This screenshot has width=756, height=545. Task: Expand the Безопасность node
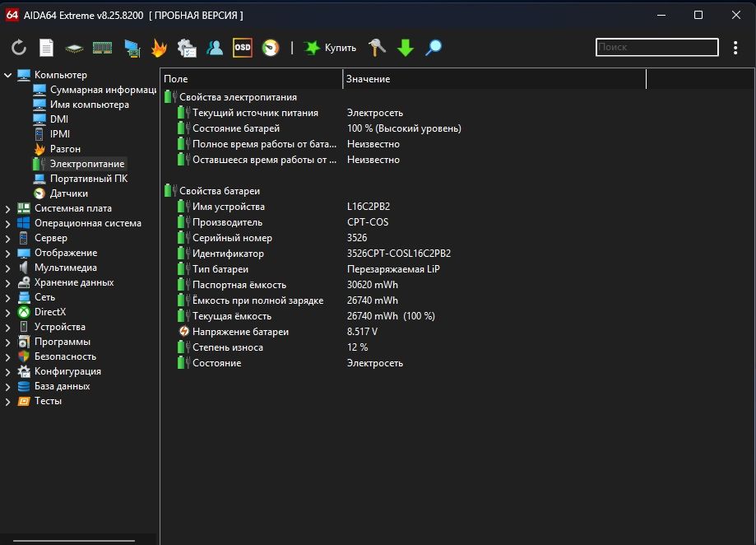point(7,357)
